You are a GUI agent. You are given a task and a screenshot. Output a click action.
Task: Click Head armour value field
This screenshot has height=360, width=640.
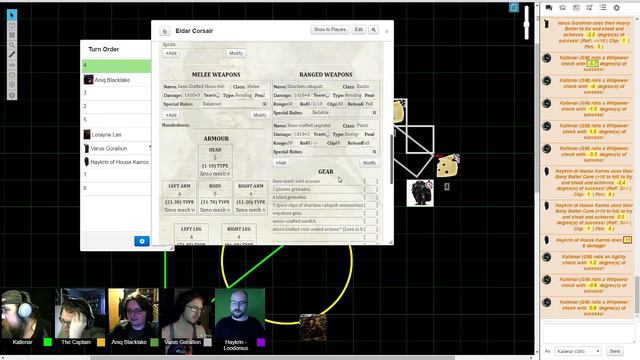click(215, 158)
